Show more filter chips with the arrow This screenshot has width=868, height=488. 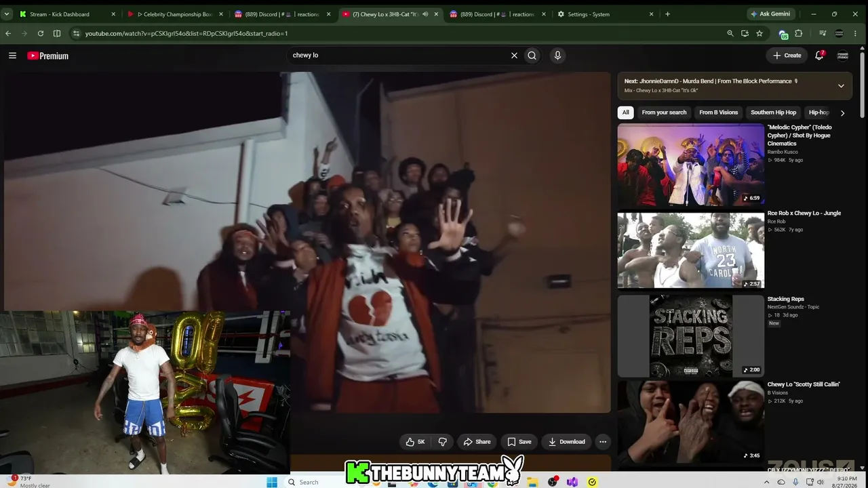click(x=842, y=113)
